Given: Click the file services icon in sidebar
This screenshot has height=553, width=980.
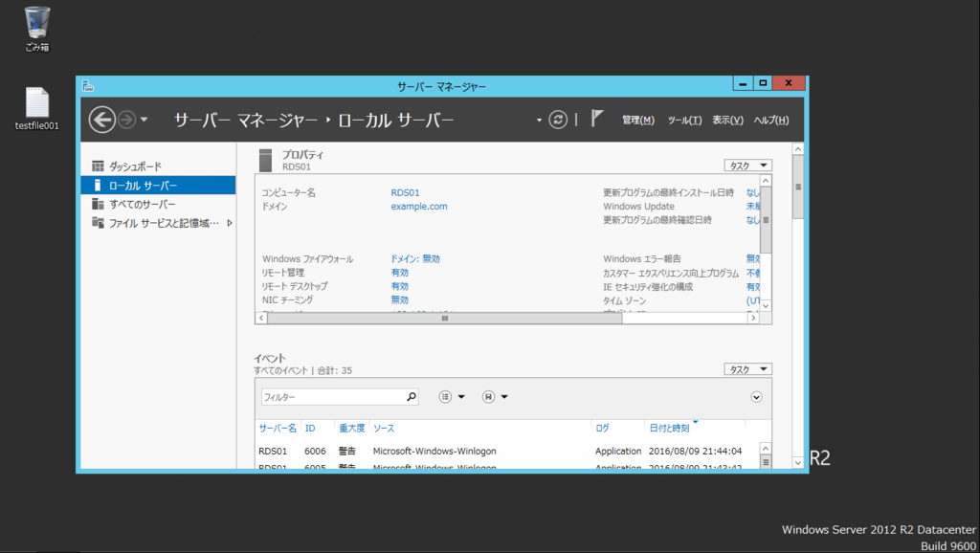Looking at the screenshot, I should tap(98, 223).
